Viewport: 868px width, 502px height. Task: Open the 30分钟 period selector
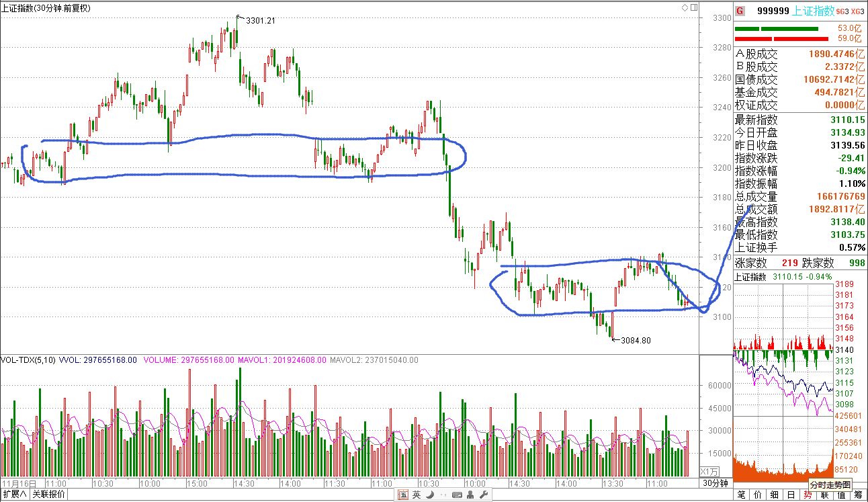(715, 483)
